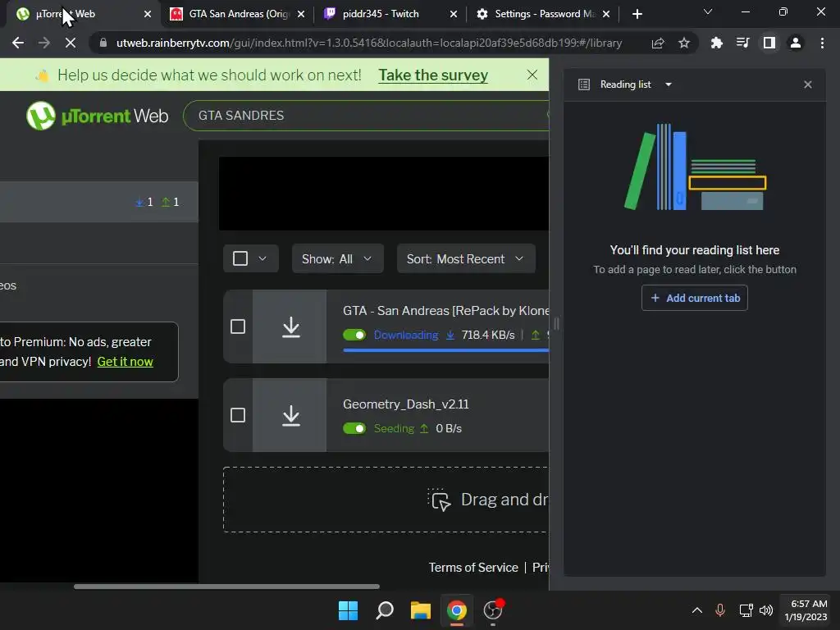Toggle the side panel icon in toolbar
Screen dimensions: 840x630
pos(769,43)
